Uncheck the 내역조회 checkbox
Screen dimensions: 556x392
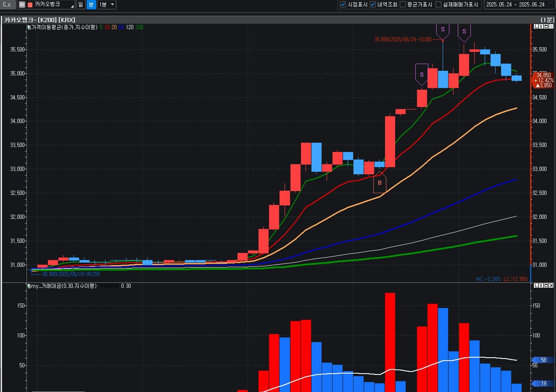[373, 4]
